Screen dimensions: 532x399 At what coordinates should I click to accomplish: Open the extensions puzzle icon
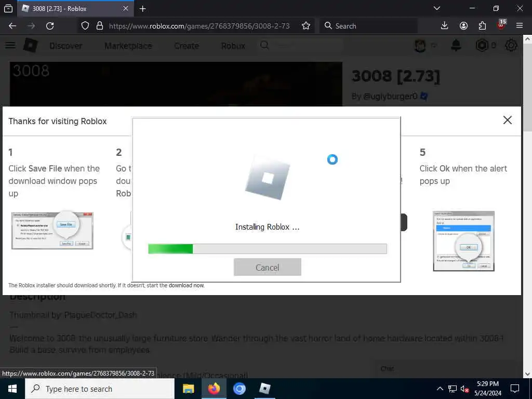[482, 26]
